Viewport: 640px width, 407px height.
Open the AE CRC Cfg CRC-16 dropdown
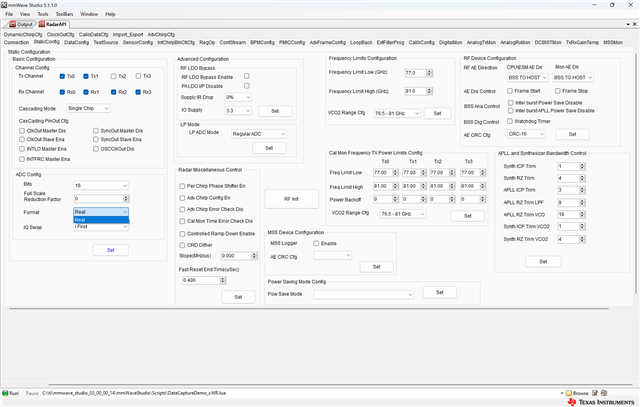(526, 134)
